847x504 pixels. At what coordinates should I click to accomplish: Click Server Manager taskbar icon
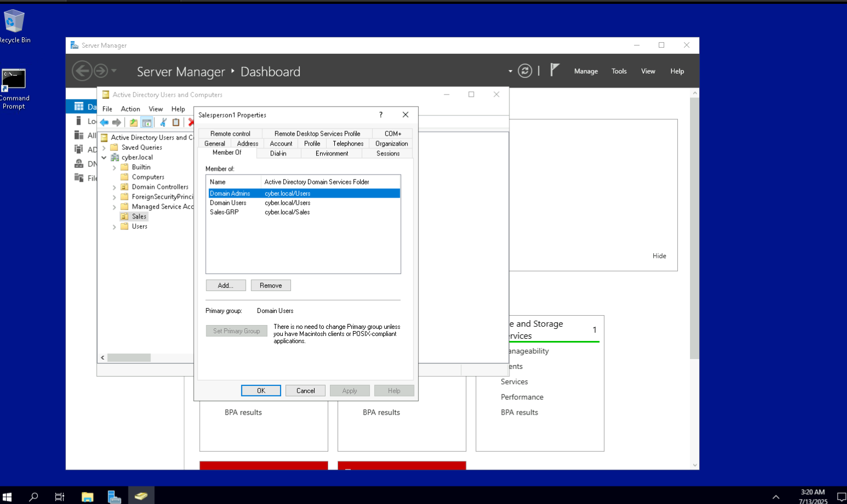[114, 497]
